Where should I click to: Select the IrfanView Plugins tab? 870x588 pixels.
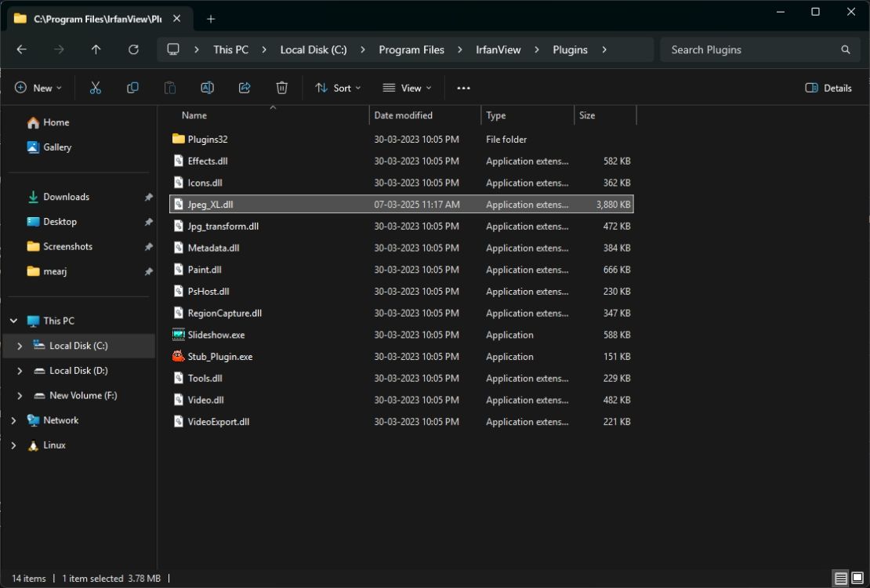click(x=94, y=18)
